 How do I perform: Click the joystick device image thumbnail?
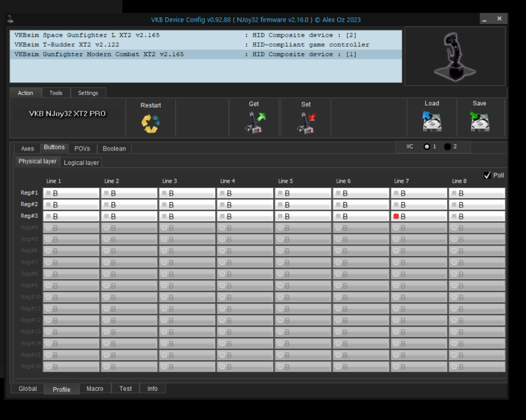[x=455, y=56]
